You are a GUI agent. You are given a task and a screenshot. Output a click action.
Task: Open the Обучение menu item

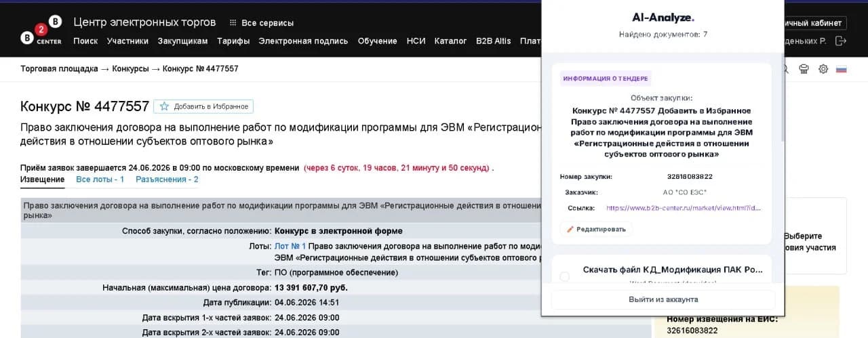378,41
